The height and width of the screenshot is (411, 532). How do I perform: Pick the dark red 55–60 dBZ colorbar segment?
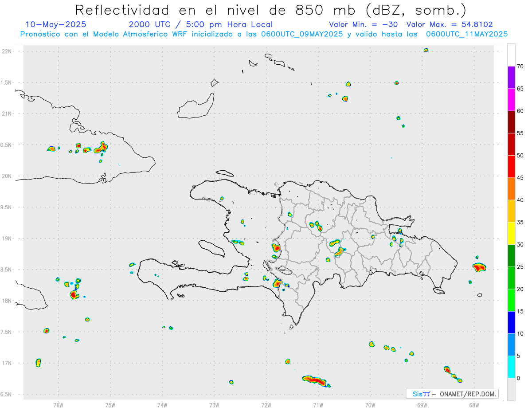point(511,122)
